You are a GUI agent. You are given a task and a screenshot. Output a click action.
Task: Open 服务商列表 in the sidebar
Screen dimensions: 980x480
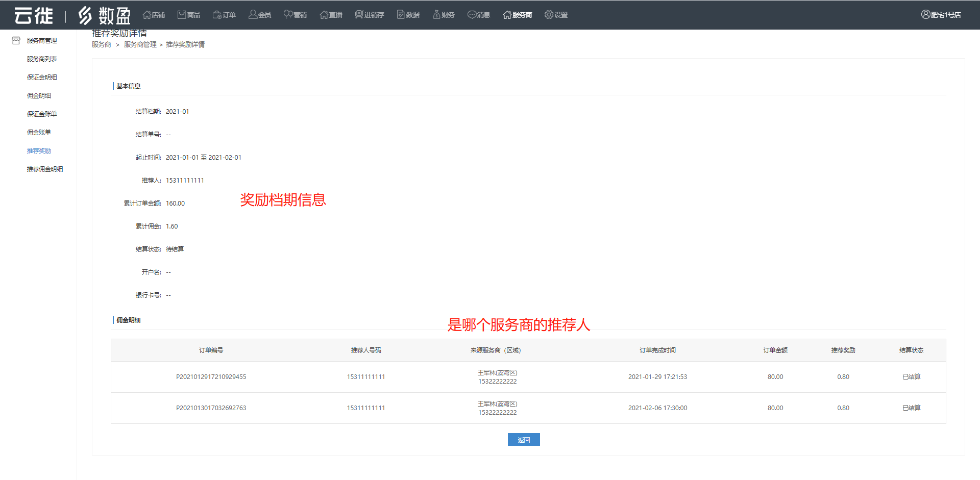(x=42, y=59)
